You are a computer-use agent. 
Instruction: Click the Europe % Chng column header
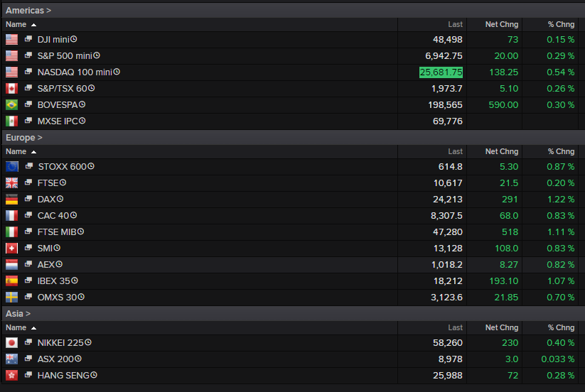point(561,152)
